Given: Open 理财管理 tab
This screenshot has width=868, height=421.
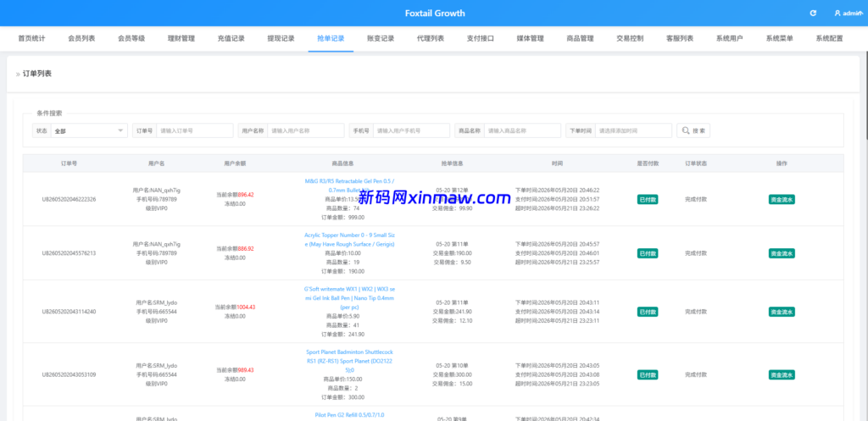Looking at the screenshot, I should pyautogui.click(x=181, y=39).
